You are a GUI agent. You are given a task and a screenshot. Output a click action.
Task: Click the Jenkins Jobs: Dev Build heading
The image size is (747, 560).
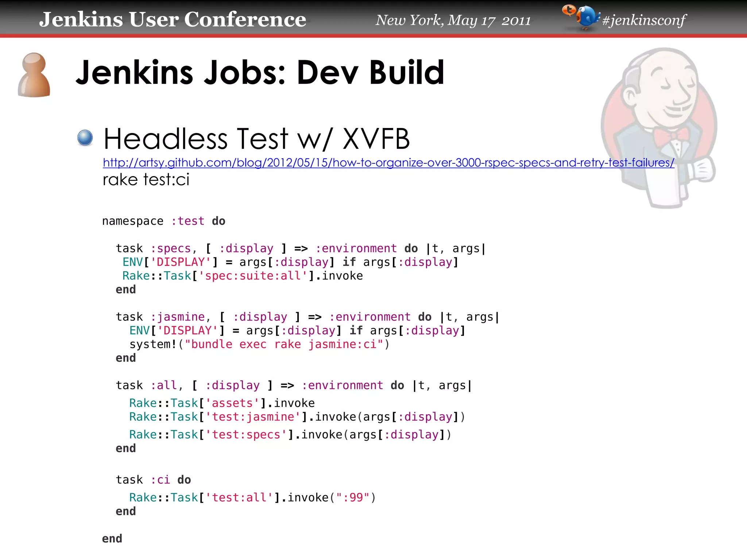260,73
